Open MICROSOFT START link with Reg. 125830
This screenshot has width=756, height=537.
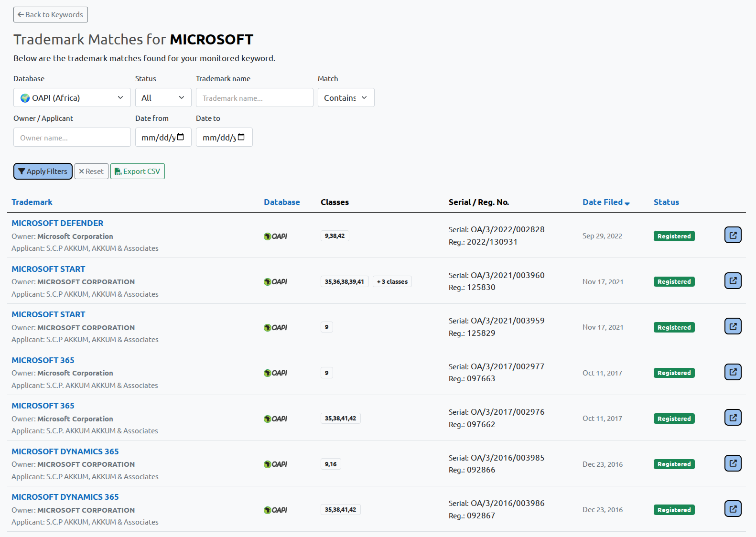click(48, 269)
